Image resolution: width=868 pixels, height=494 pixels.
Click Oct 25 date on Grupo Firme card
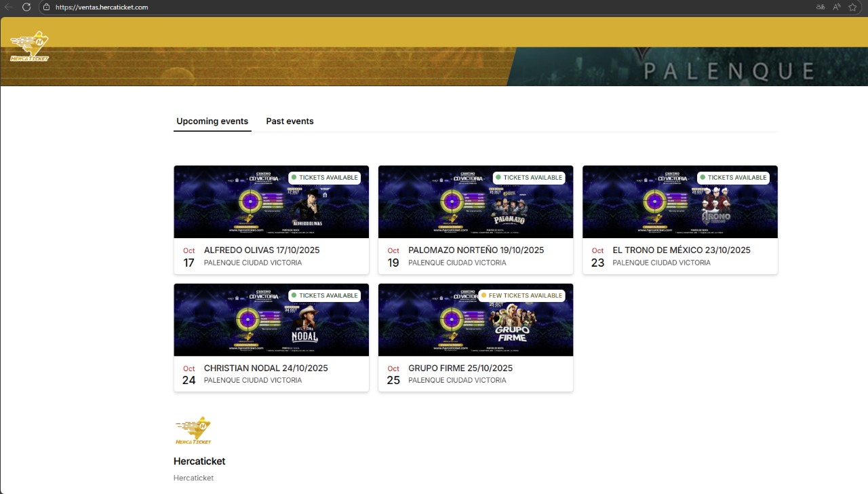pyautogui.click(x=393, y=375)
